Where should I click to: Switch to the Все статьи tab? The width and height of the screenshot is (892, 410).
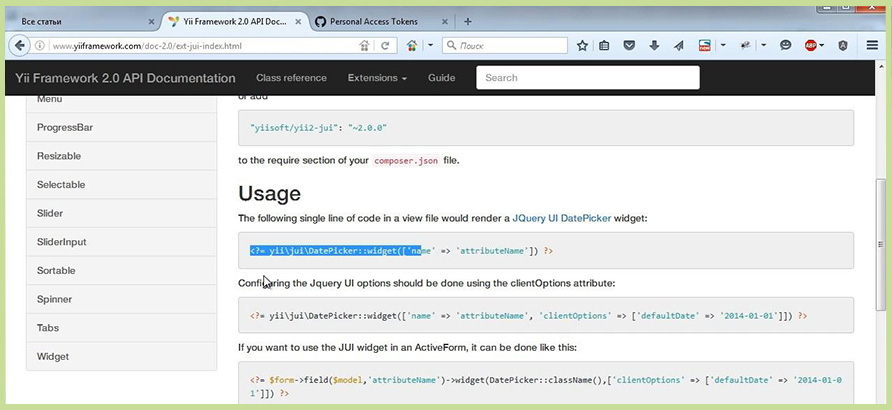[x=82, y=22]
